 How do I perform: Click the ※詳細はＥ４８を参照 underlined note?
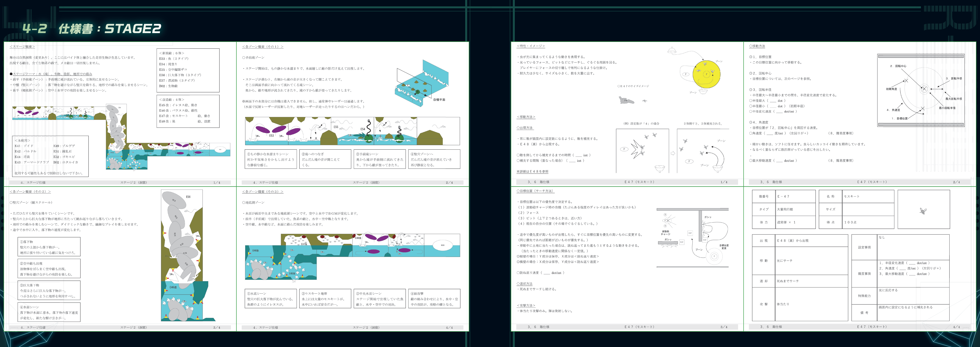[532, 172]
